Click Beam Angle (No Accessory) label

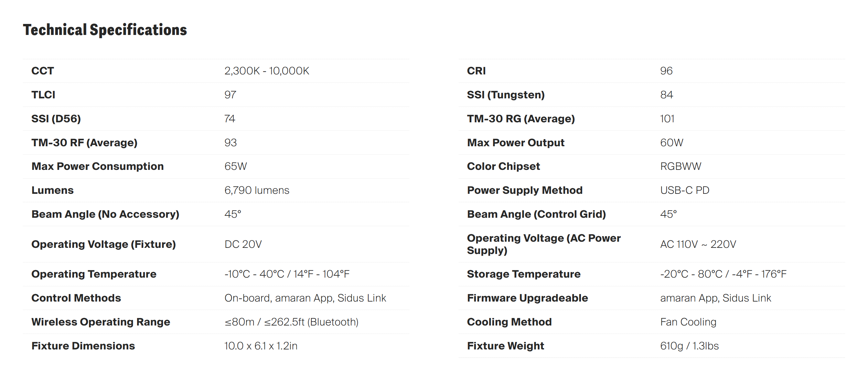105,214
